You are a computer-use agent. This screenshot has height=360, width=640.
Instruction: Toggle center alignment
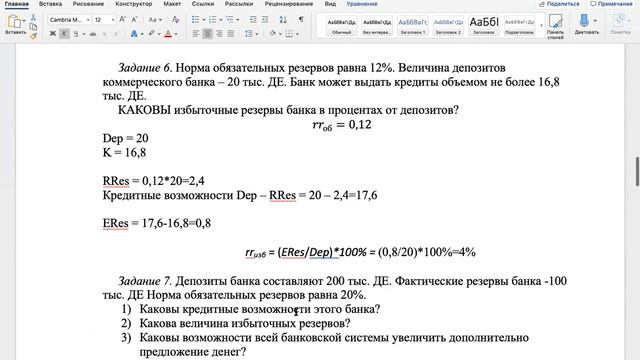pyautogui.click(x=207, y=34)
